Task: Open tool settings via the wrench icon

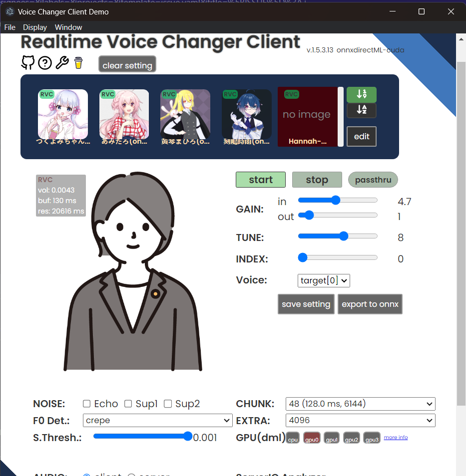Action: (62, 62)
